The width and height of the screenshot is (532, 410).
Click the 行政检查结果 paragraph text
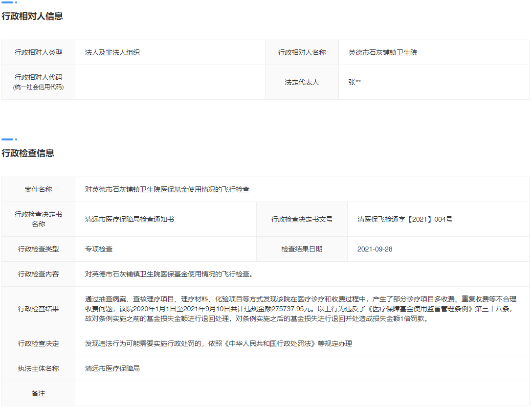tap(301, 309)
